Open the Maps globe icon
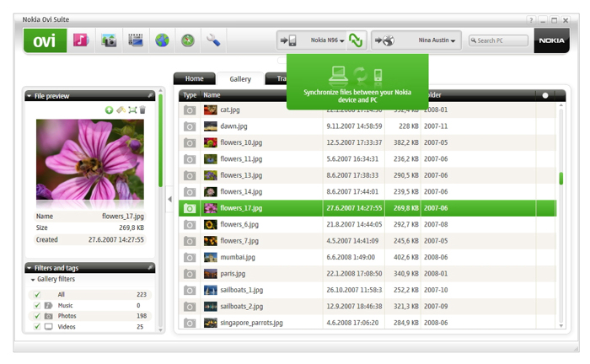This screenshot has height=364, width=590. [x=162, y=40]
